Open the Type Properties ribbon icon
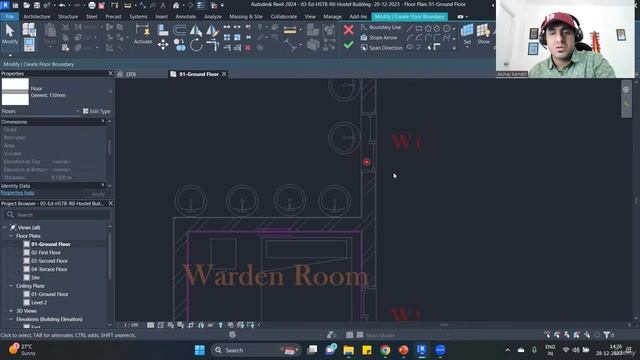Screen dimensions: 640x360 [x=29, y=30]
